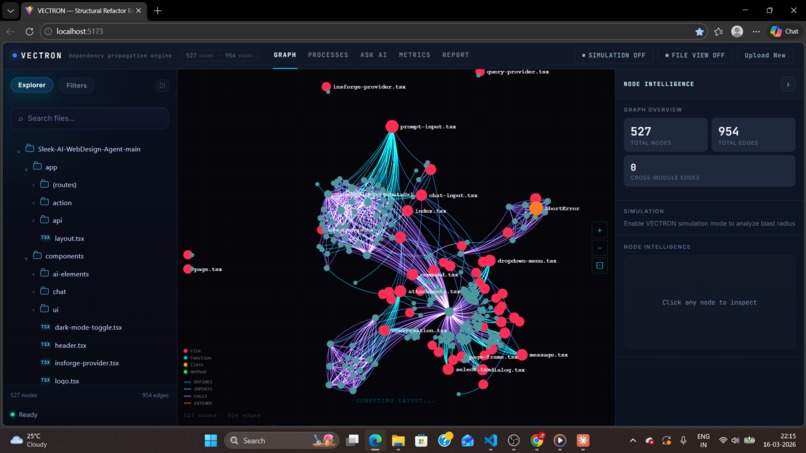The height and width of the screenshot is (453, 806).
Task: Click the Upload New button
Action: pyautogui.click(x=765, y=55)
